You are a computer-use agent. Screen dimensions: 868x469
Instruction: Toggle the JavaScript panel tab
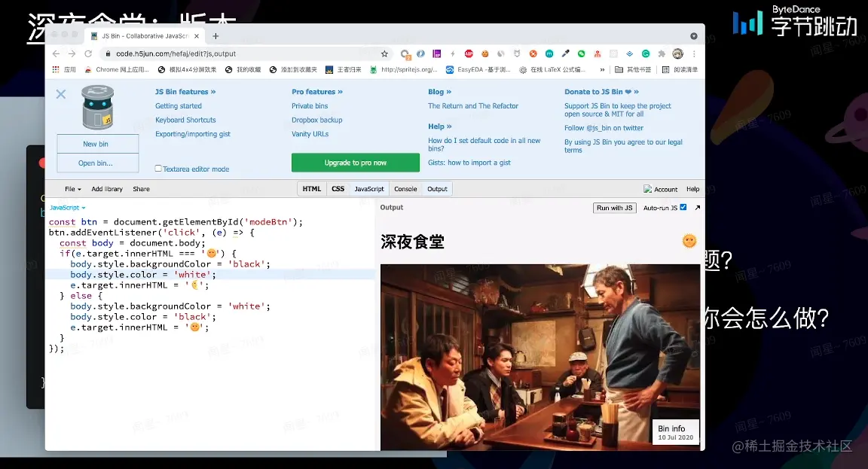click(369, 189)
